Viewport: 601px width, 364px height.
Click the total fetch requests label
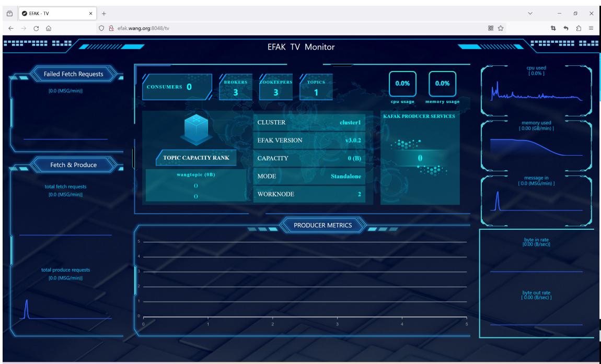pyautogui.click(x=65, y=186)
